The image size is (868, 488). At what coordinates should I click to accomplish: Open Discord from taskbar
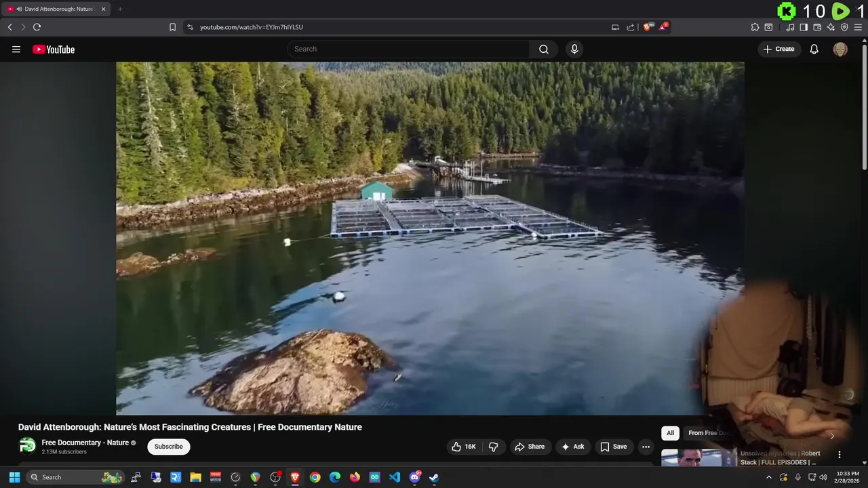click(414, 477)
